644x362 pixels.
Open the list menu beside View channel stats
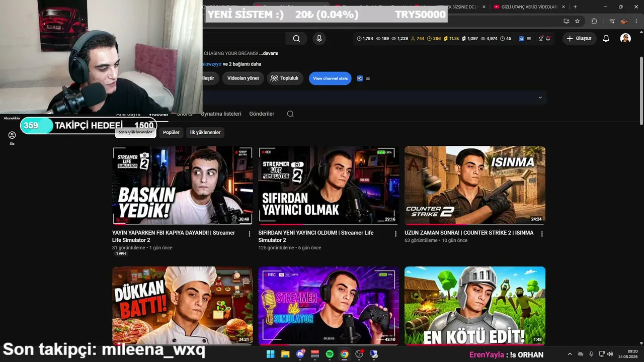[368, 78]
